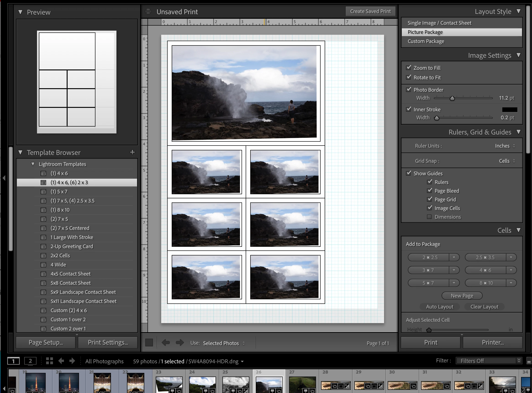This screenshot has width=532, height=393.
Task: Open the 4 × 6 cell size dropdown arrow
Action: pyautogui.click(x=511, y=270)
